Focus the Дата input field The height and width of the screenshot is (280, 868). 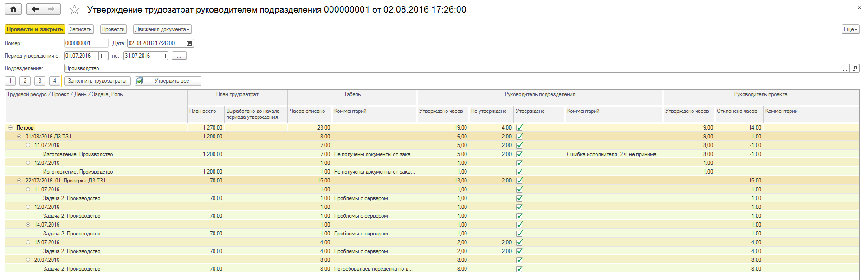155,43
